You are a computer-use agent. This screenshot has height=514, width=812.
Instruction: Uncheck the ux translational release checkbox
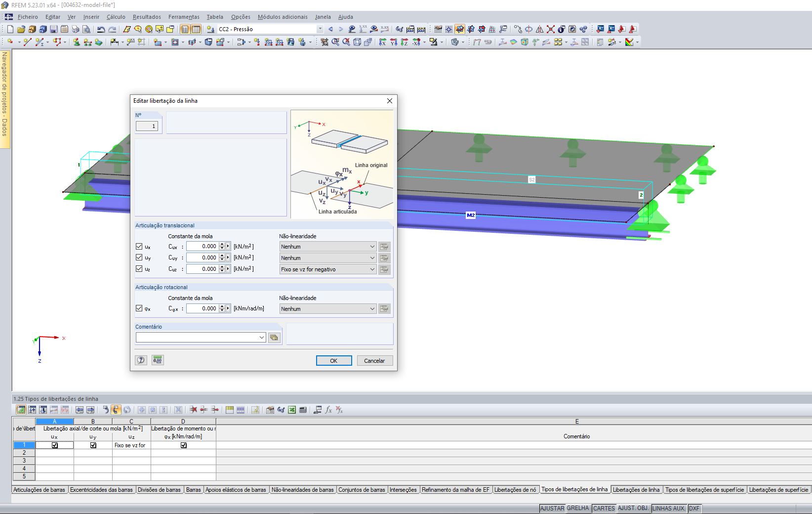point(139,246)
